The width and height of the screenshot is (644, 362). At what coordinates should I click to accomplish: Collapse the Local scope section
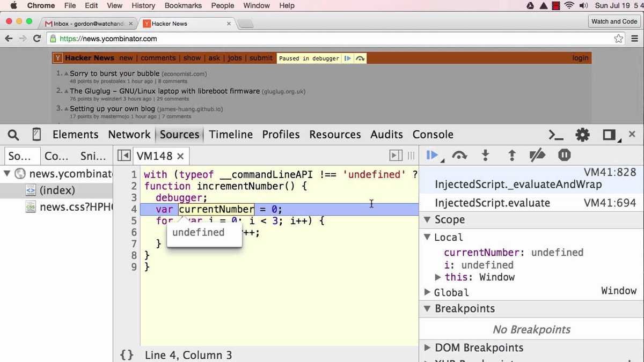click(427, 237)
